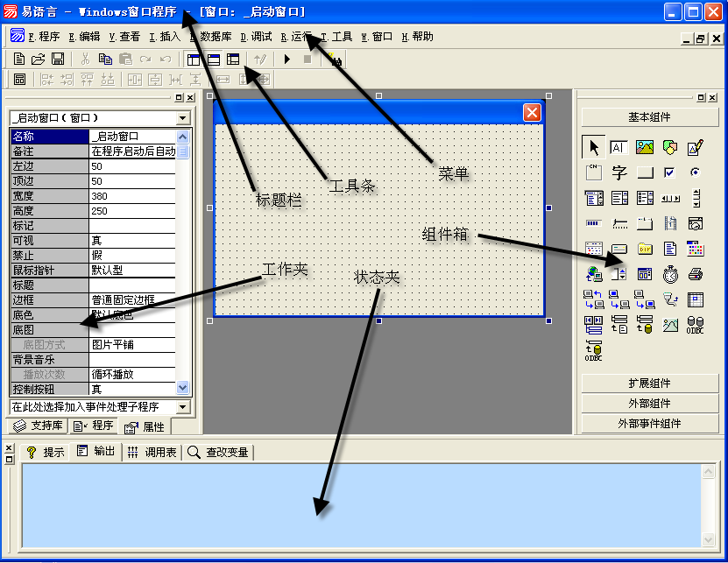Pick the button component icon
This screenshot has height=563, width=728.
click(x=645, y=173)
